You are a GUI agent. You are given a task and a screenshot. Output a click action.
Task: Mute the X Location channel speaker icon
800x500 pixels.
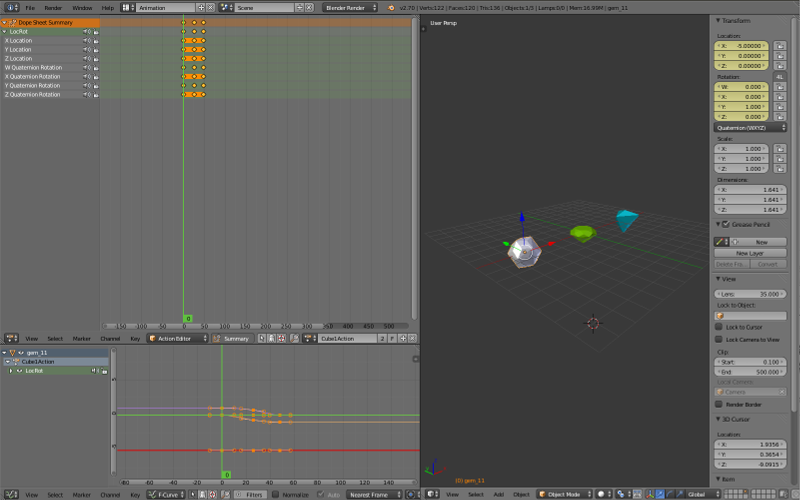pyautogui.click(x=86, y=40)
